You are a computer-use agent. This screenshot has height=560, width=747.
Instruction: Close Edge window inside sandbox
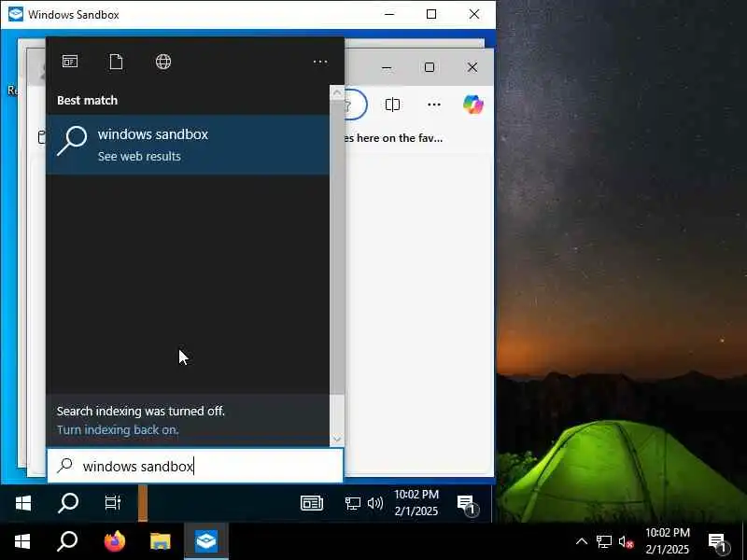[472, 67]
